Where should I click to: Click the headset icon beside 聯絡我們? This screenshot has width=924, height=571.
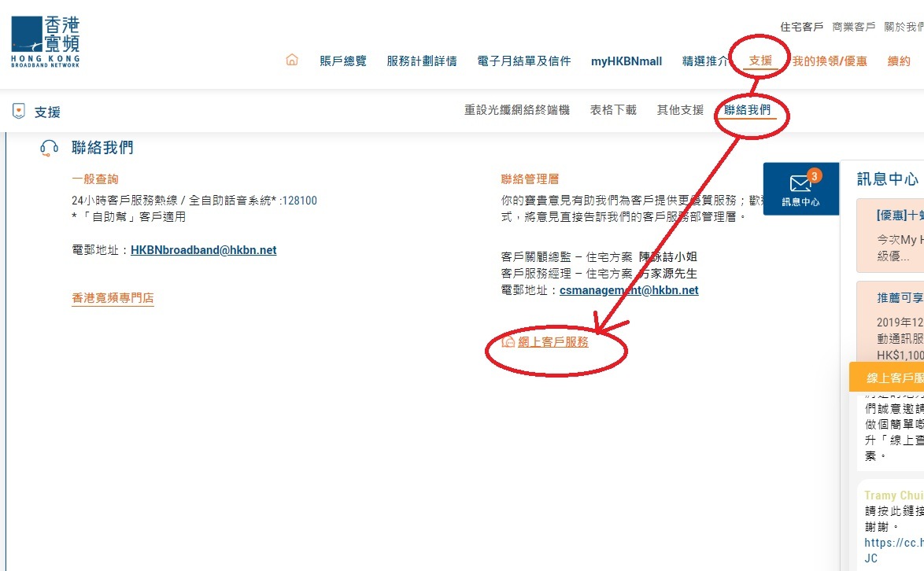coord(50,148)
